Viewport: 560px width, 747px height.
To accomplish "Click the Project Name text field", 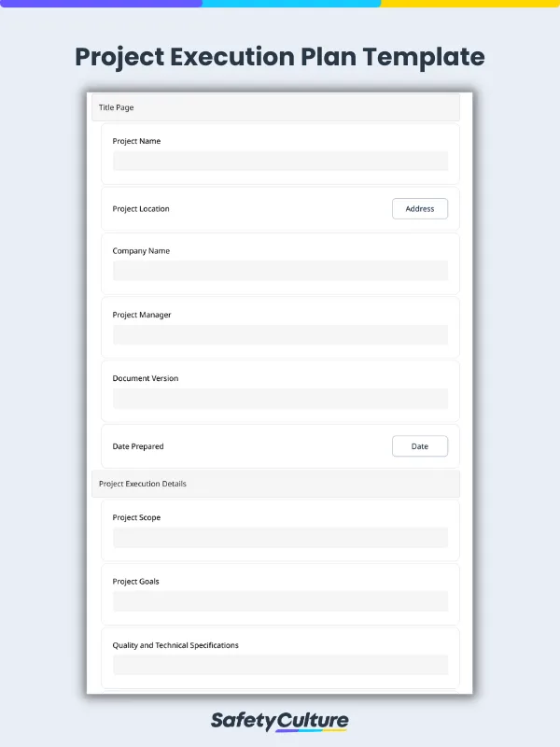I will click(x=280, y=161).
